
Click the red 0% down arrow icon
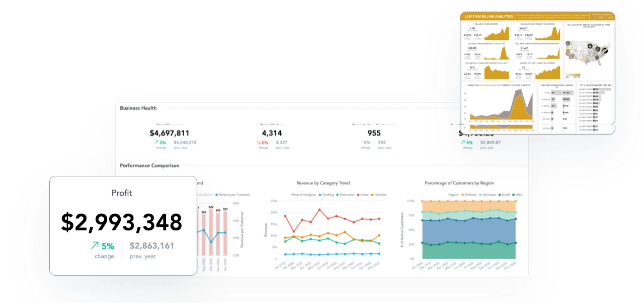point(259,142)
